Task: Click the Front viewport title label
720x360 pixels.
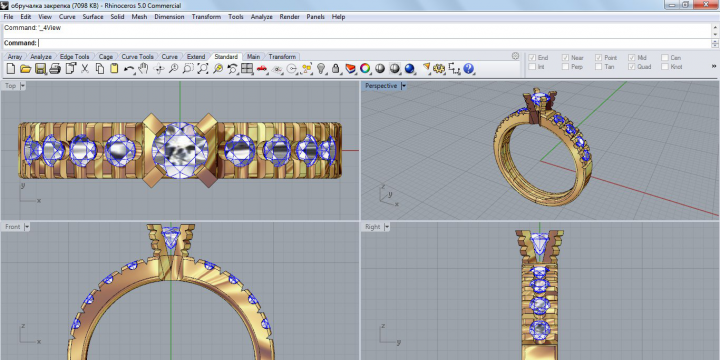Action: pos(13,227)
